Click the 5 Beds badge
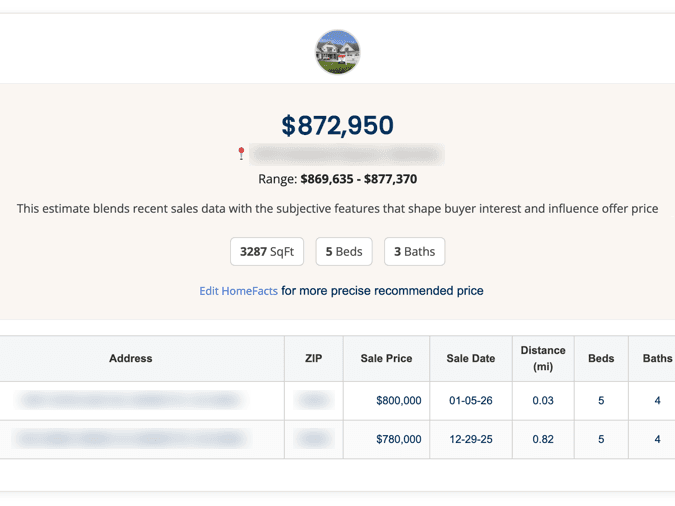This screenshot has height=506, width=675. [344, 251]
